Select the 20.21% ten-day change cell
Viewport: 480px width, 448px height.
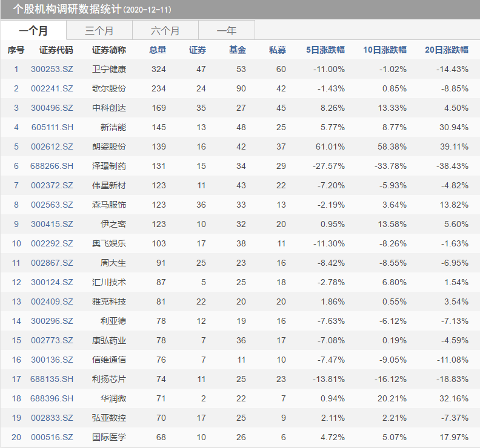tap(392, 398)
